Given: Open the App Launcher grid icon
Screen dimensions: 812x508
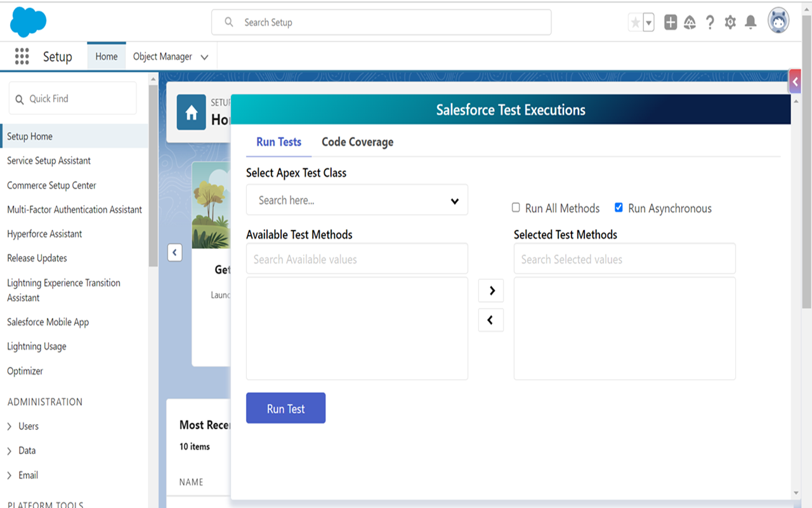Looking at the screenshot, I should coord(22,57).
